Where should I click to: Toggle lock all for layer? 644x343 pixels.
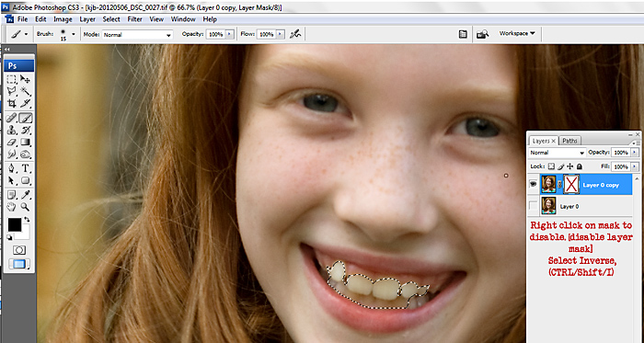click(579, 166)
